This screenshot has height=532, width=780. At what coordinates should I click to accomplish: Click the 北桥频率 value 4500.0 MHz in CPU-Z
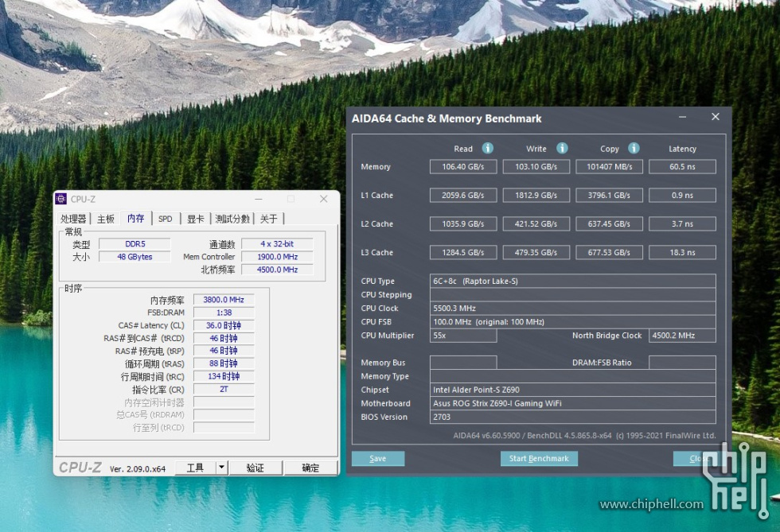pos(277,270)
